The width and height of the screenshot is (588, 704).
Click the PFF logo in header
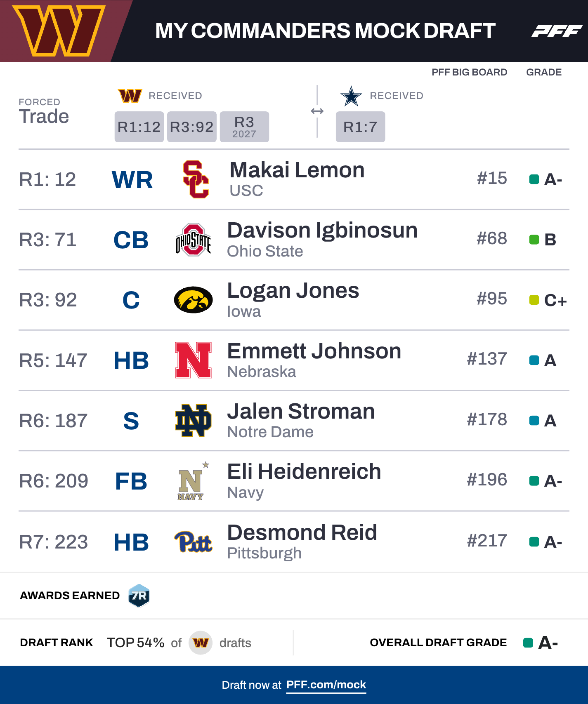pyautogui.click(x=557, y=31)
